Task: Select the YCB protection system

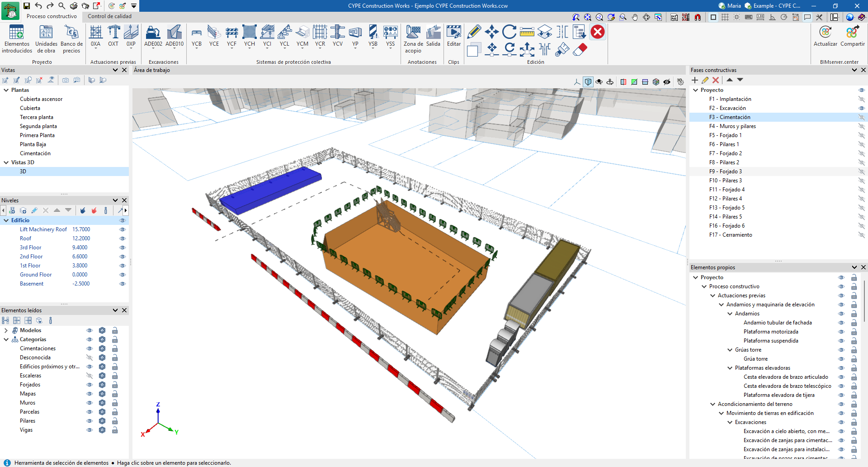Action: tap(196, 36)
